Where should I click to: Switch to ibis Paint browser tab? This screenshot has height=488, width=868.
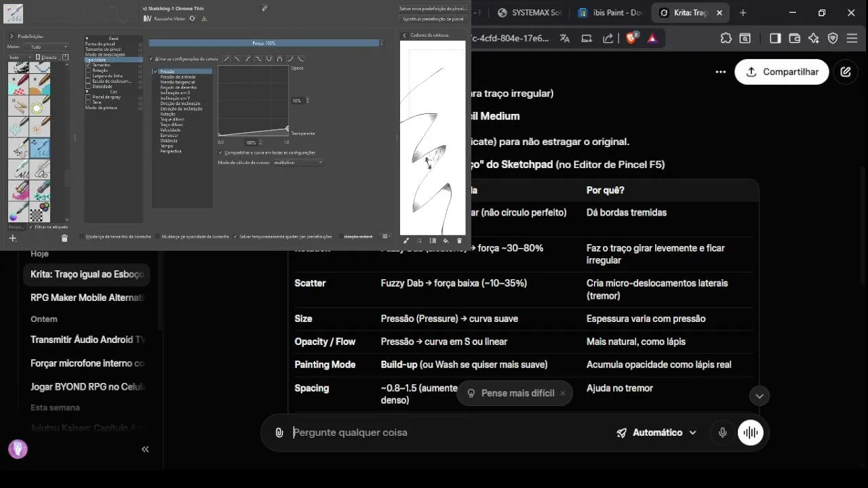coord(610,13)
